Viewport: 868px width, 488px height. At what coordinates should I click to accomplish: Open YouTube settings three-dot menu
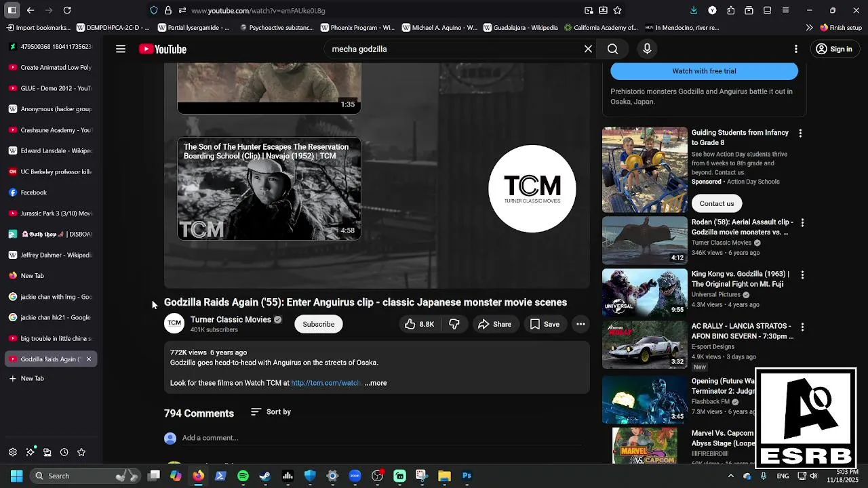[x=796, y=49]
